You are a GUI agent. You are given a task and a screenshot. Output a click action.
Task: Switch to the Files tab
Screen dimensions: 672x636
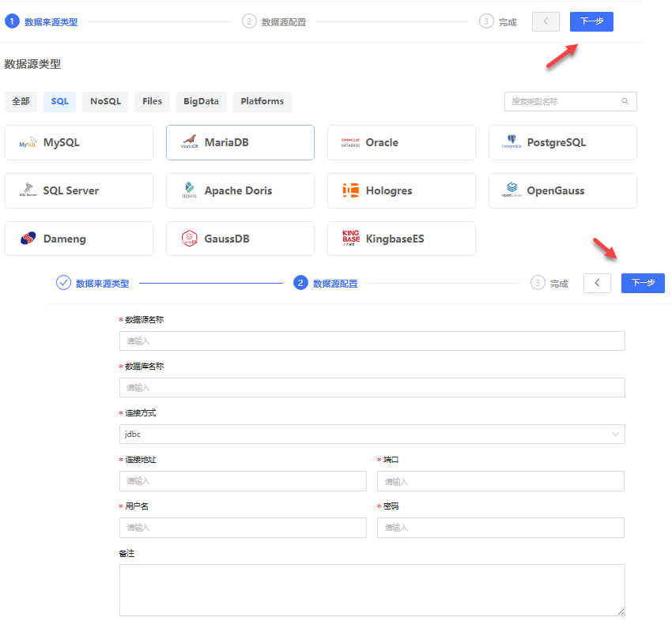click(152, 101)
